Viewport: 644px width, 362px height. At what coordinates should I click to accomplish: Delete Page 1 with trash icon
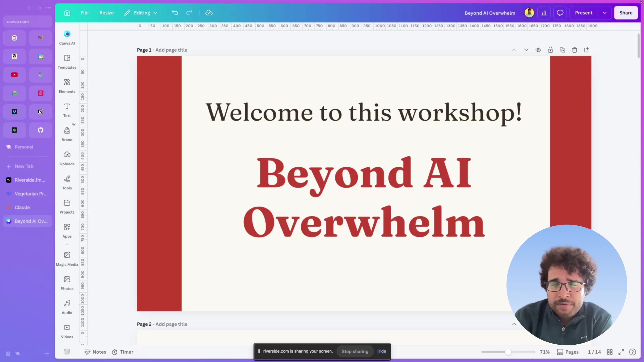point(575,50)
